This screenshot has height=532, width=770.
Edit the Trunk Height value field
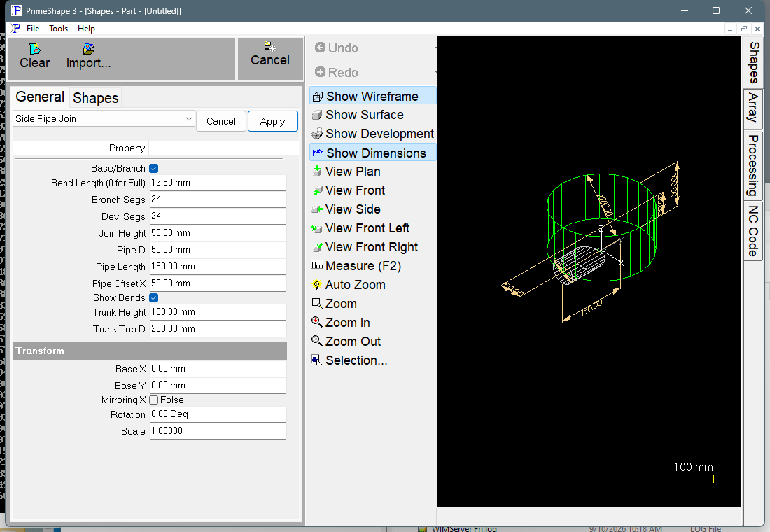[x=218, y=312]
